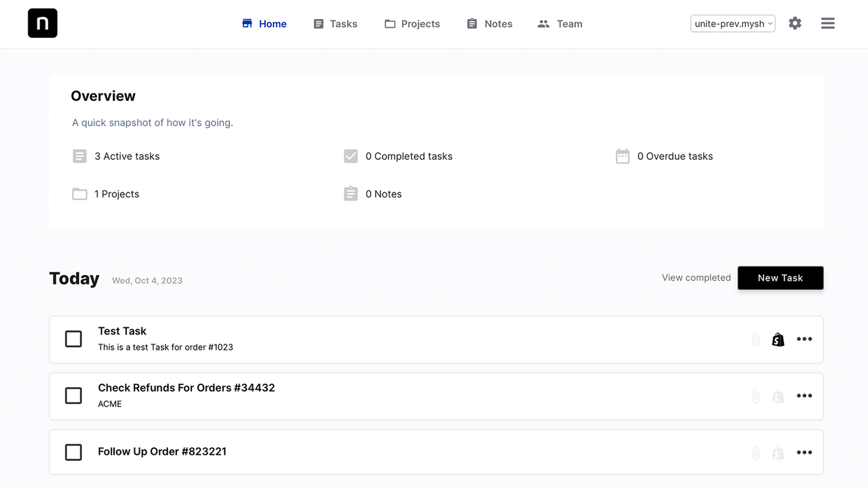Click the Projects folder icon in nav

(x=390, y=24)
